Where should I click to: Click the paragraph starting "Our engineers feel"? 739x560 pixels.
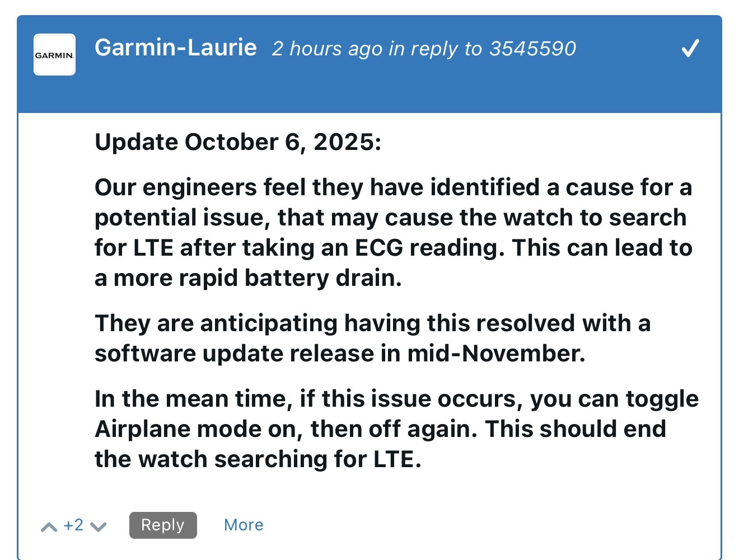coord(393,232)
